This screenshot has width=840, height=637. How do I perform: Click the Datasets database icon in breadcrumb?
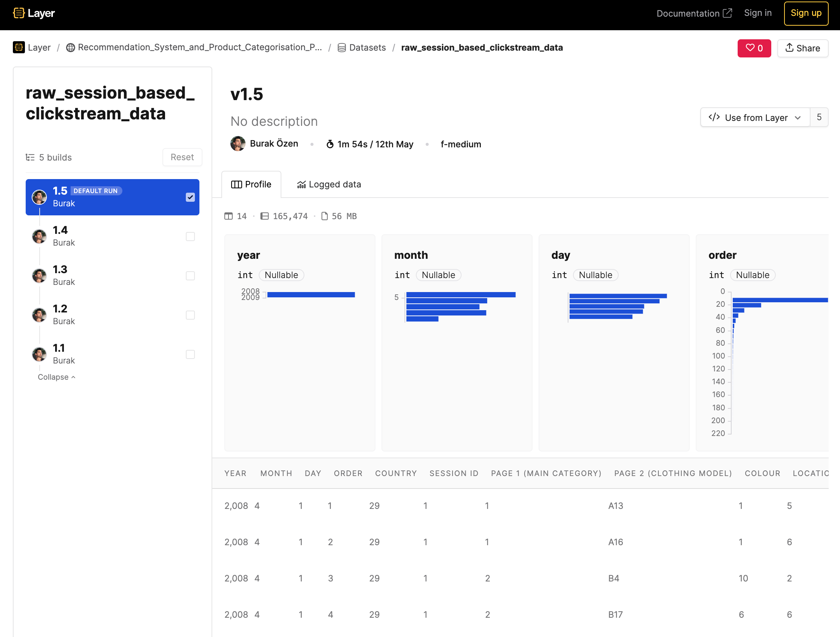[x=341, y=48]
